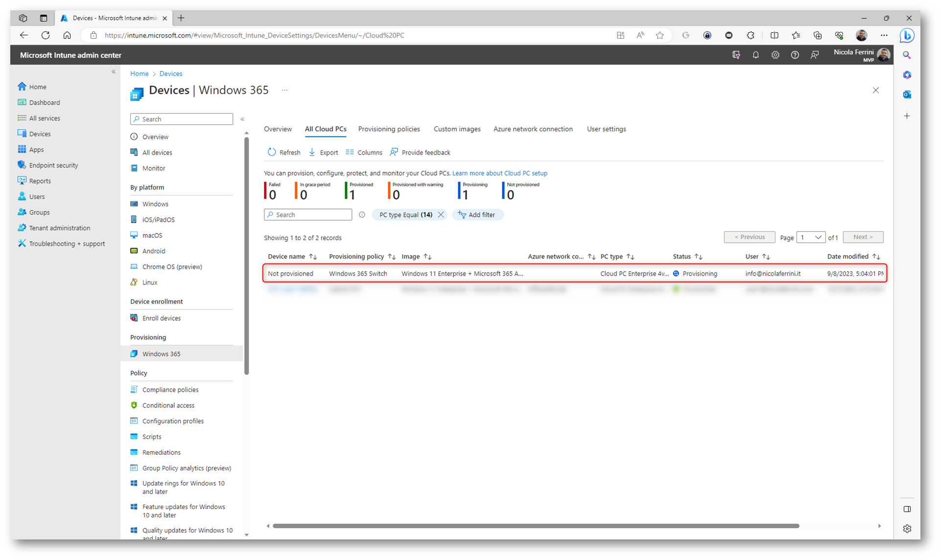Image resolution: width=941 pixels, height=560 pixels.
Task: Open Endpoint security section
Action: 53,165
